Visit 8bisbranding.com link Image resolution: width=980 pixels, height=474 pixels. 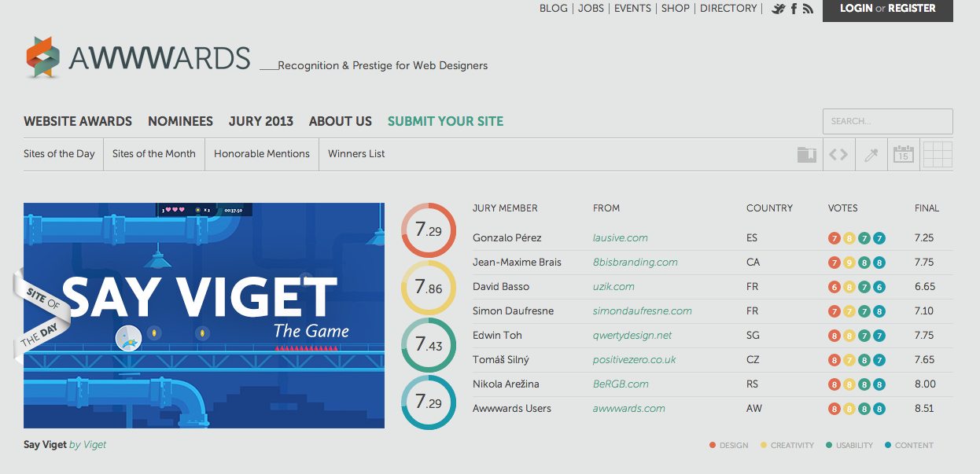[x=636, y=263]
